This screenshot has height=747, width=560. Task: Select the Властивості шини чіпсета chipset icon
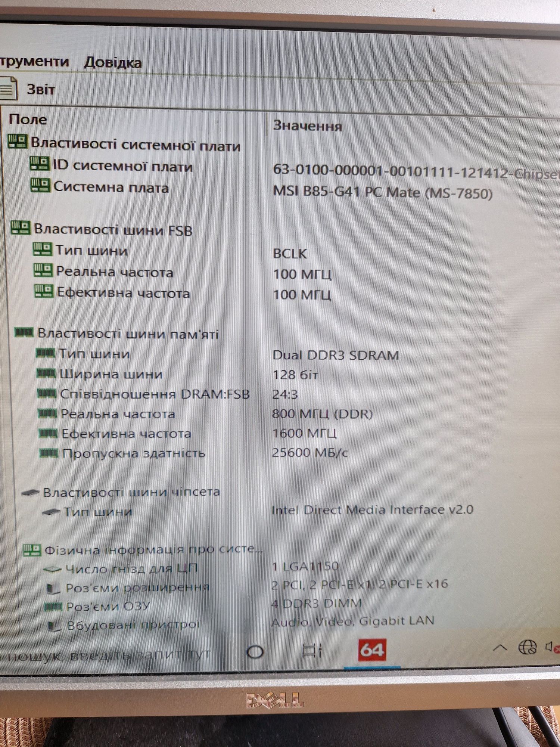31,493
